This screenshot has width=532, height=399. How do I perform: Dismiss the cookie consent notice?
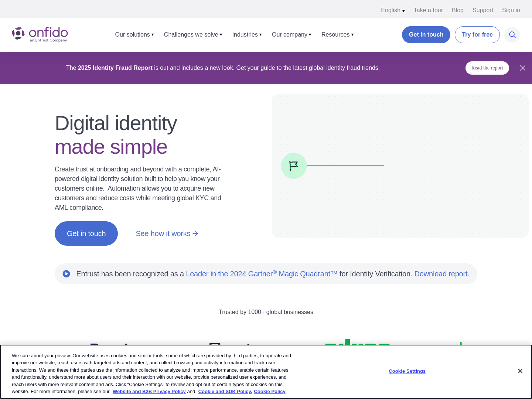tap(520, 371)
